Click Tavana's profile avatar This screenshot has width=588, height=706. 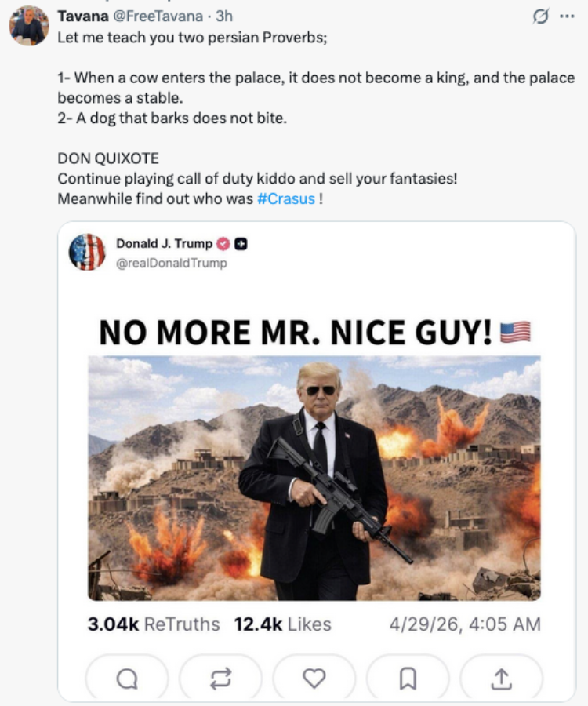coord(29,26)
